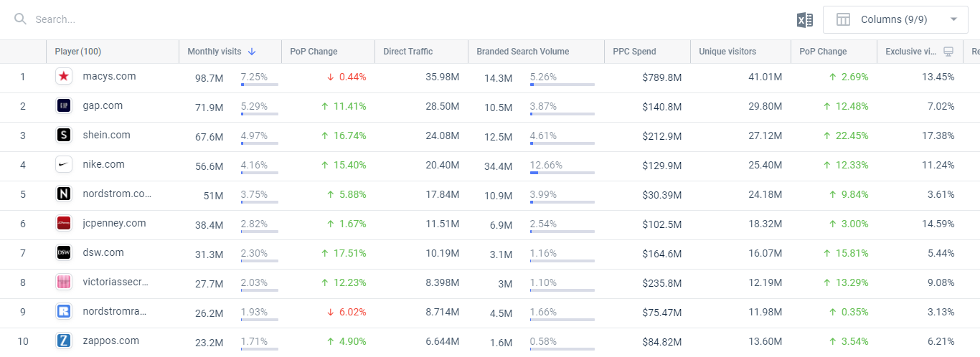Click the 17.38% exclusive visitors value

pos(938,135)
